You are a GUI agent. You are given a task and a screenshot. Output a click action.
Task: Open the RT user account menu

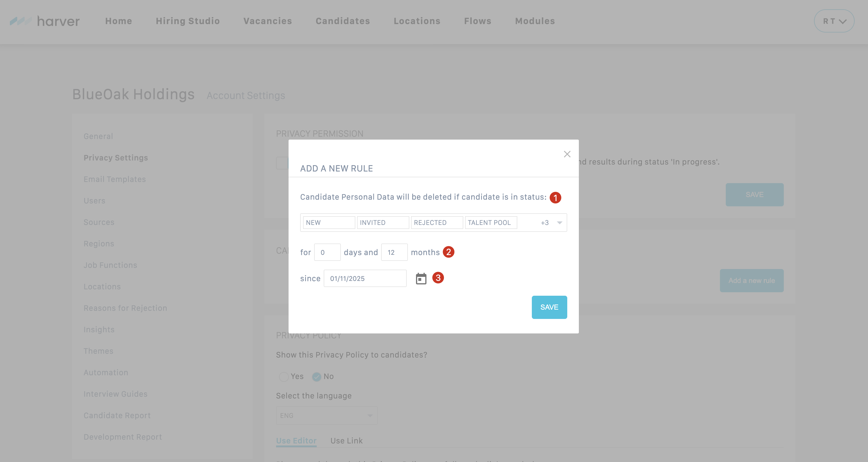tap(834, 21)
